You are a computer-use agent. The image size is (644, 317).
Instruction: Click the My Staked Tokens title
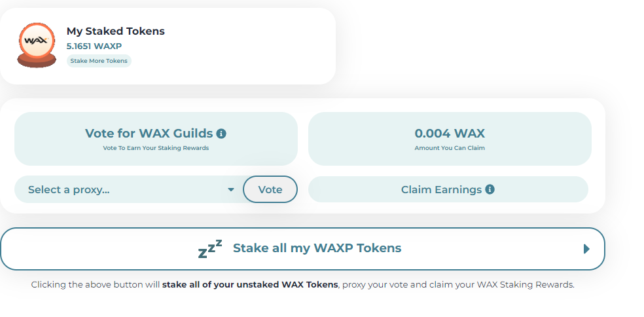(115, 31)
